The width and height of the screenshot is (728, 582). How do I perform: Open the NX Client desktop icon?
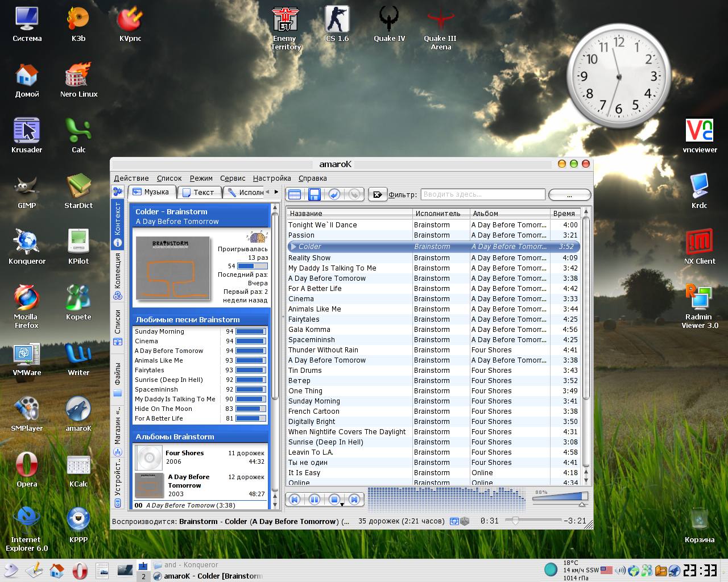(700, 247)
